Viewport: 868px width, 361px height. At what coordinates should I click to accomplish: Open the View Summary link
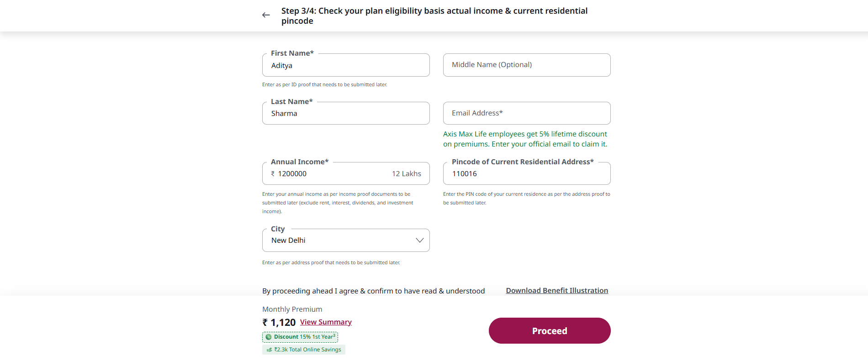tap(326, 322)
